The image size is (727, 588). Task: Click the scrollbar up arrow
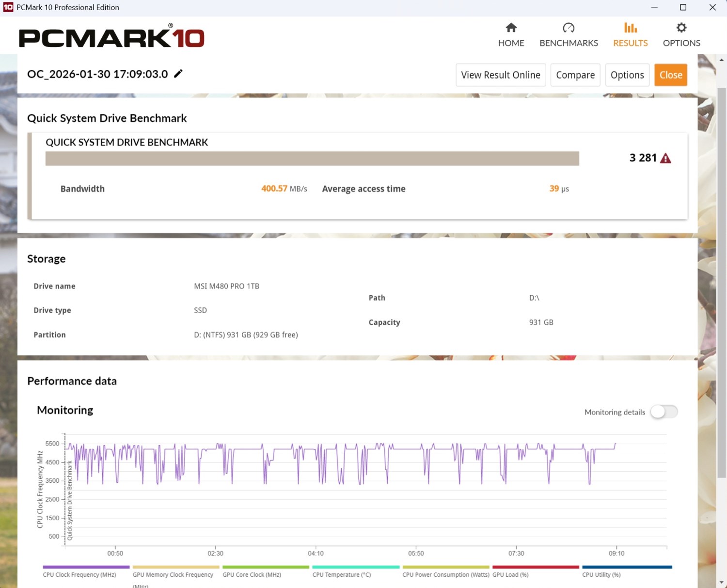click(x=722, y=60)
